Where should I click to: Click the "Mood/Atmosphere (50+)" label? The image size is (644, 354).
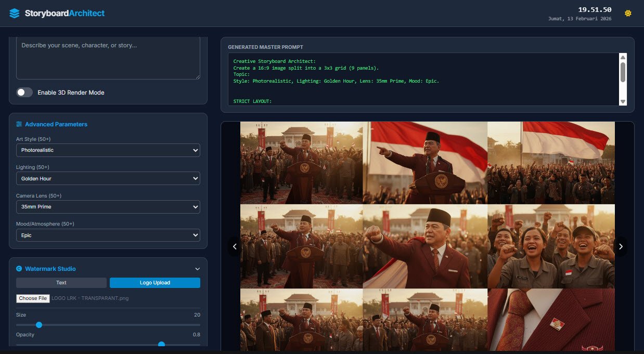(x=45, y=224)
